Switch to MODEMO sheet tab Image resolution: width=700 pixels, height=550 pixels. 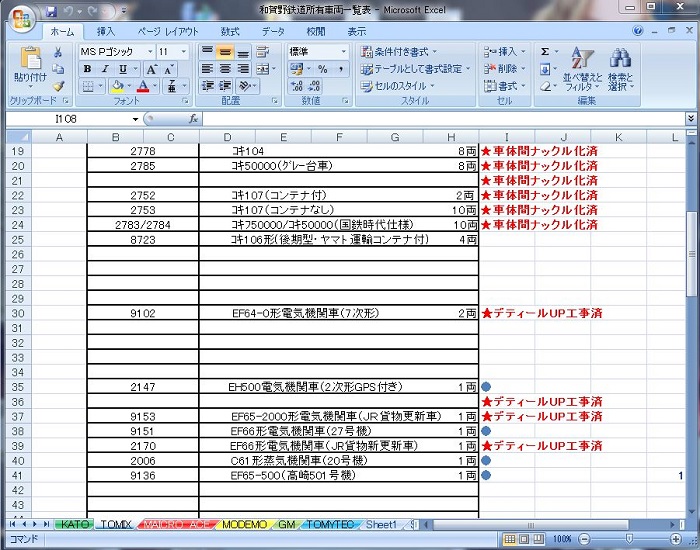244,524
